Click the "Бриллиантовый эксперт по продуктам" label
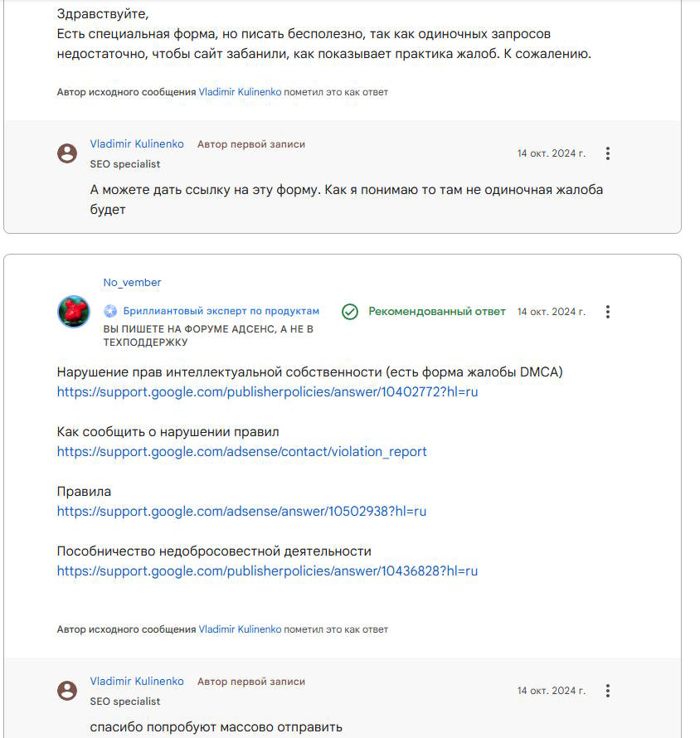Viewport: 700px width, 738px height. point(221,312)
